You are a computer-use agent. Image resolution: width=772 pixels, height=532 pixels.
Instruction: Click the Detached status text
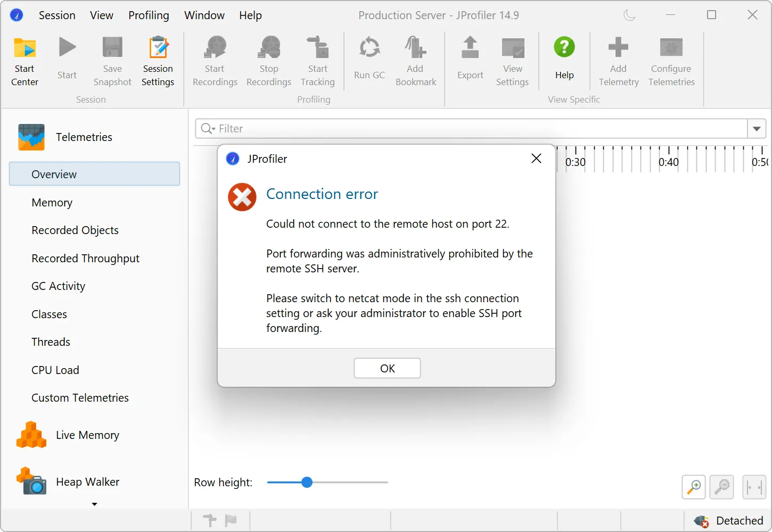[740, 521]
